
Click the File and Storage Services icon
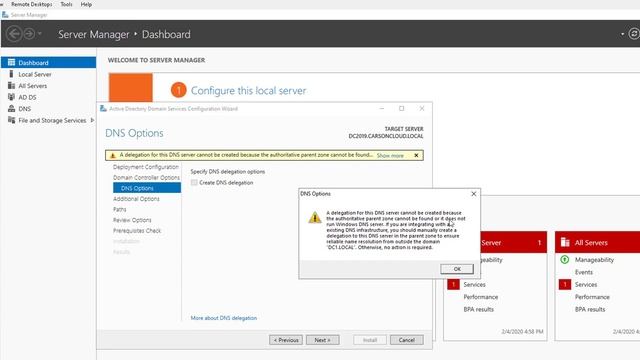pyautogui.click(x=11, y=120)
